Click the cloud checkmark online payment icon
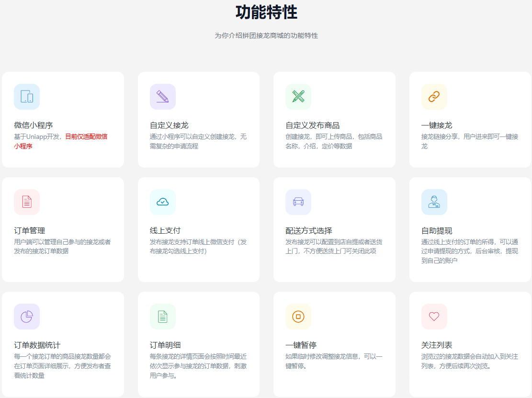This screenshot has height=398, width=532. 162,202
